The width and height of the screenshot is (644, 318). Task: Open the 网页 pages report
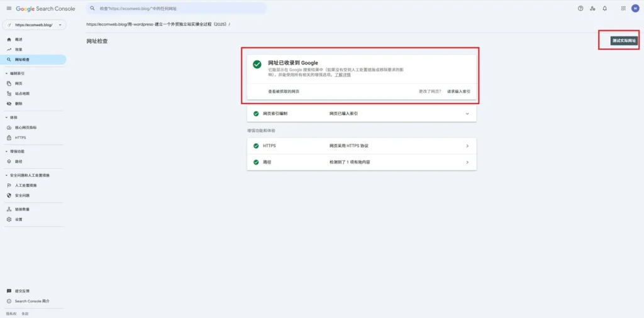coord(33,84)
